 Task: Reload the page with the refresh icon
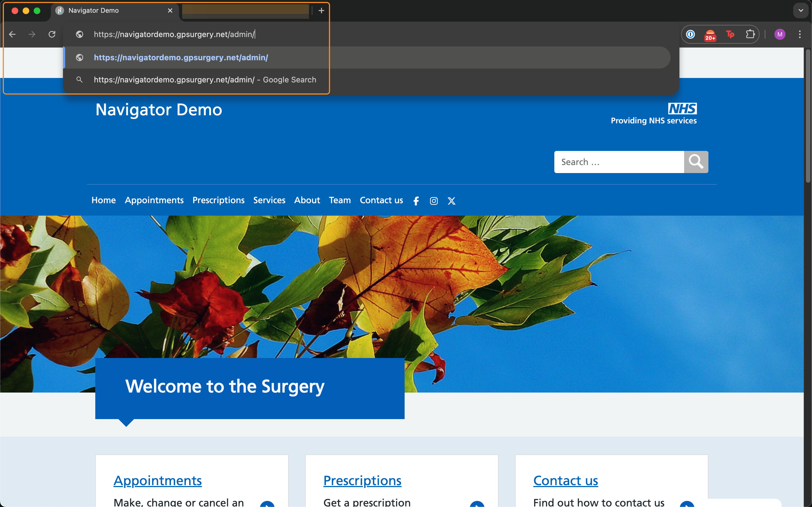tap(52, 34)
